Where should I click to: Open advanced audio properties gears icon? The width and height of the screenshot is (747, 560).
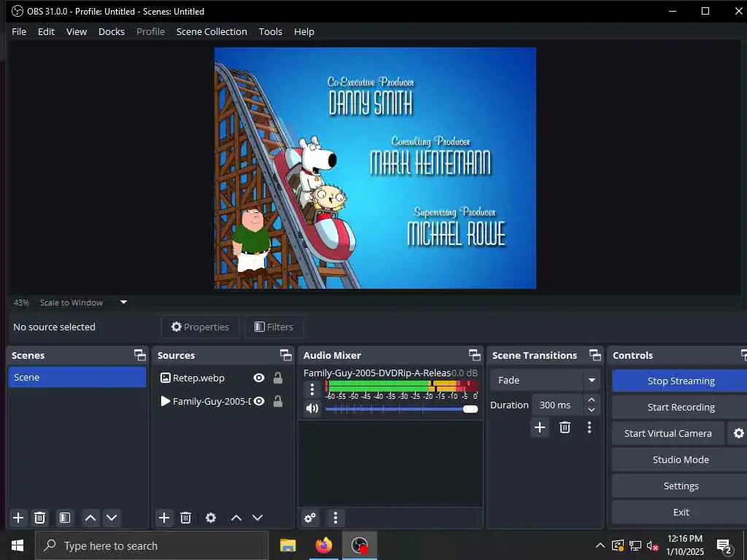(x=310, y=518)
